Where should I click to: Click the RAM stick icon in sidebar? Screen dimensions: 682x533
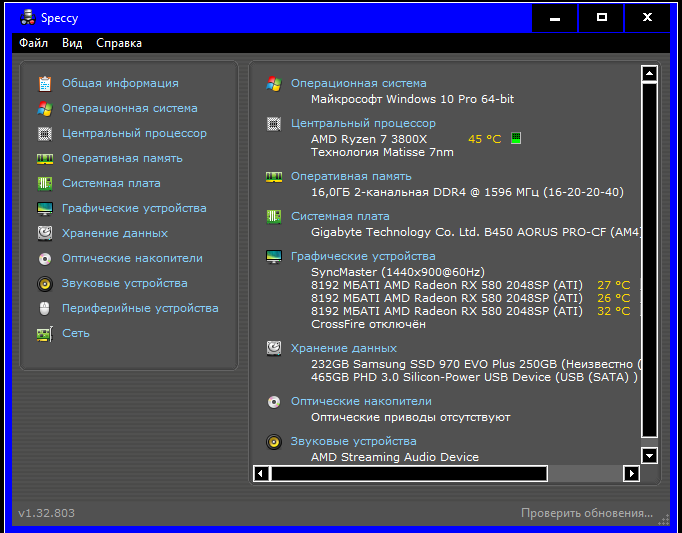pos(45,159)
